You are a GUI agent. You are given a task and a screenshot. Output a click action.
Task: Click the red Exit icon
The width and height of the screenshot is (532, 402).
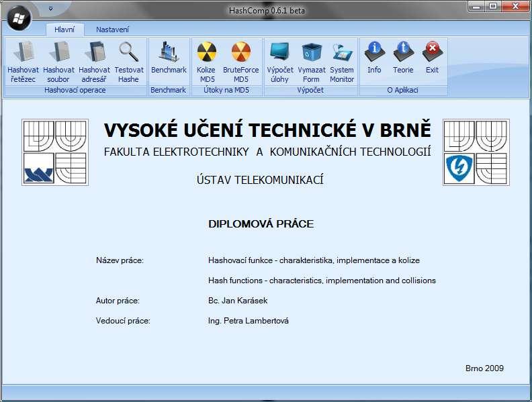click(x=433, y=52)
